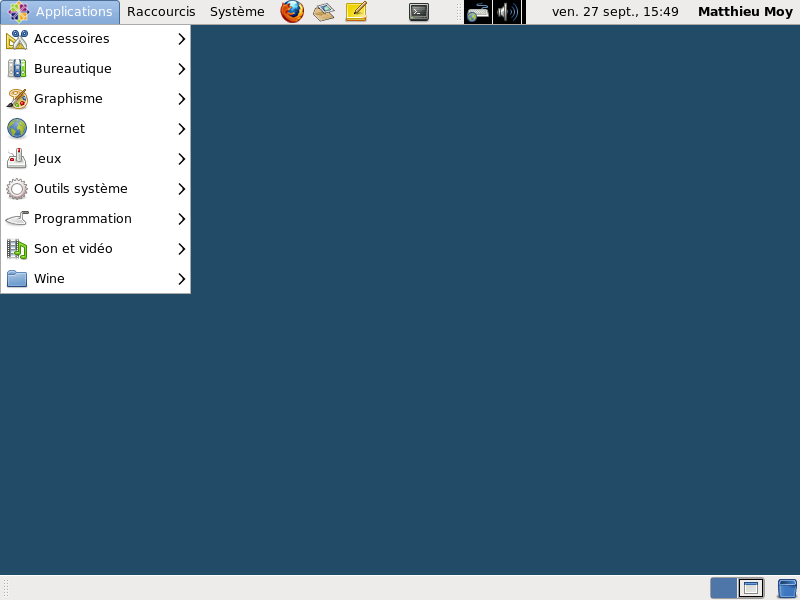This screenshot has height=600, width=800.
Task: Expand the Outils système submenu arrow
Action: 182,189
